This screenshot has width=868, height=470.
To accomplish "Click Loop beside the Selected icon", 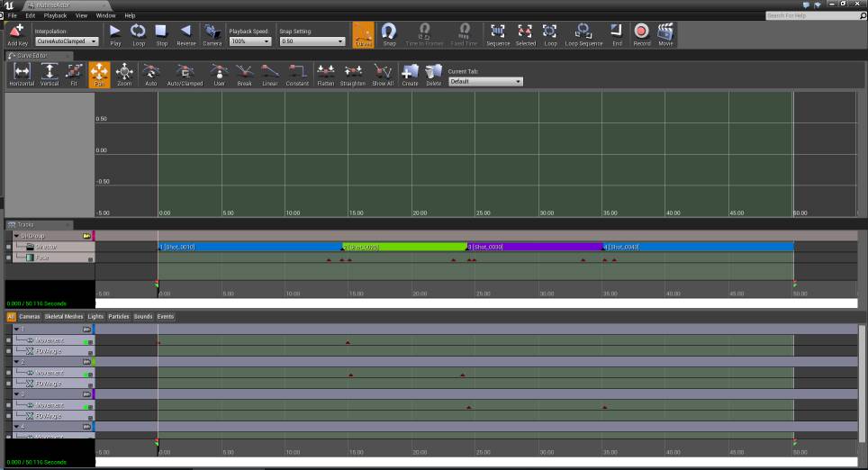I will click(x=550, y=34).
